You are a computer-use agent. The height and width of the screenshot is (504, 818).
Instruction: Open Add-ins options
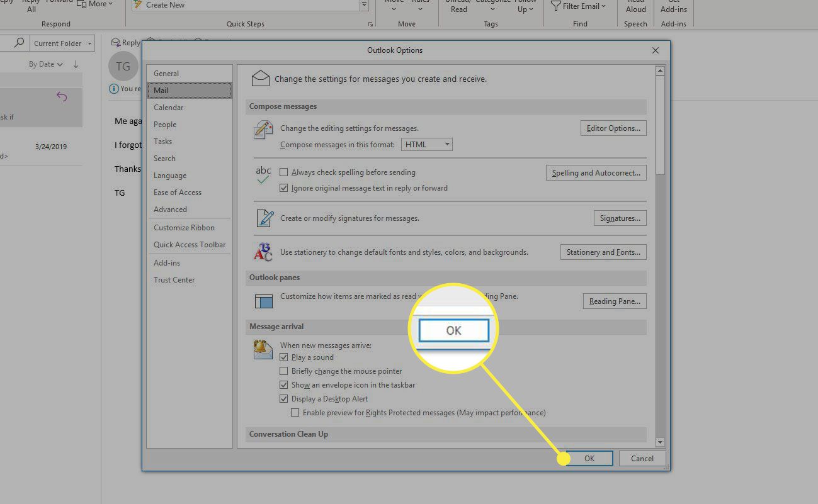189,263
